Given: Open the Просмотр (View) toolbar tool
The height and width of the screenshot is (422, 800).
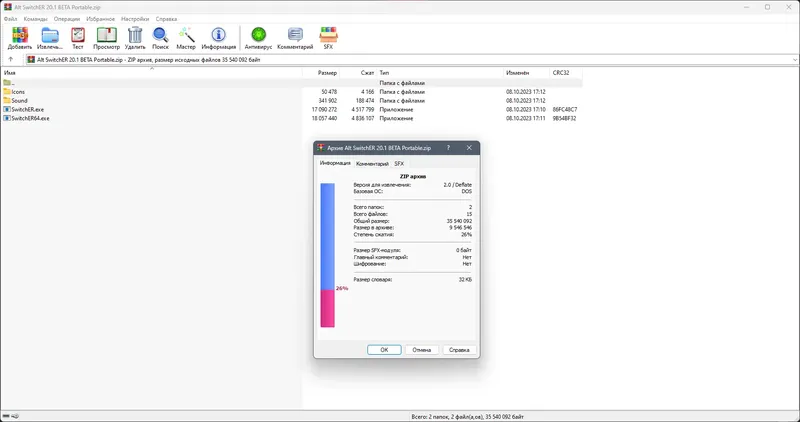Looking at the screenshot, I should pyautogui.click(x=107, y=38).
